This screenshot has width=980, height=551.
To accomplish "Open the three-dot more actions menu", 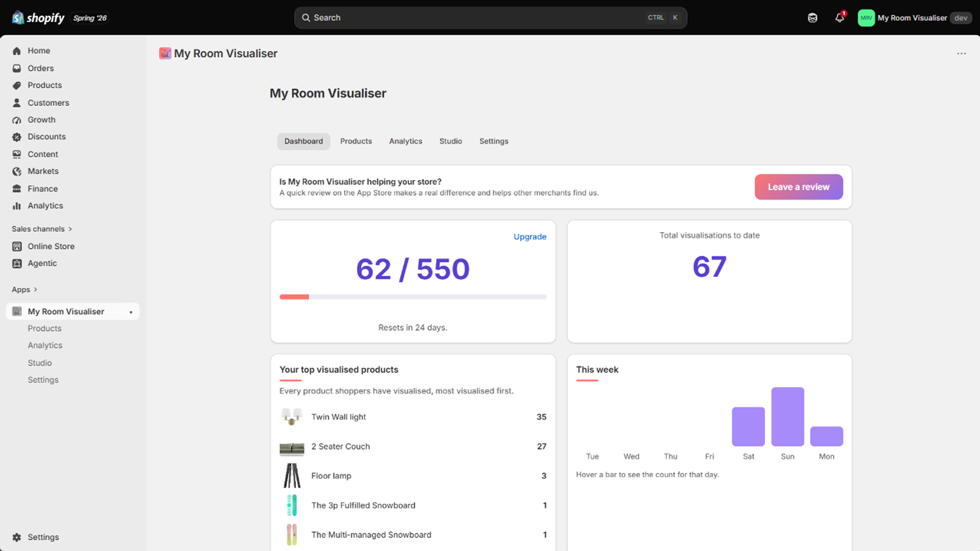I will click(x=962, y=54).
